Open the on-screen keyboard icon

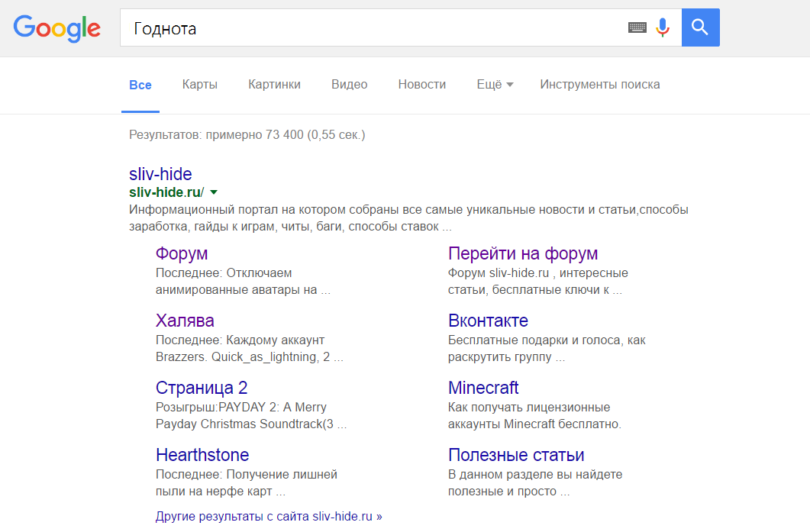pos(637,28)
